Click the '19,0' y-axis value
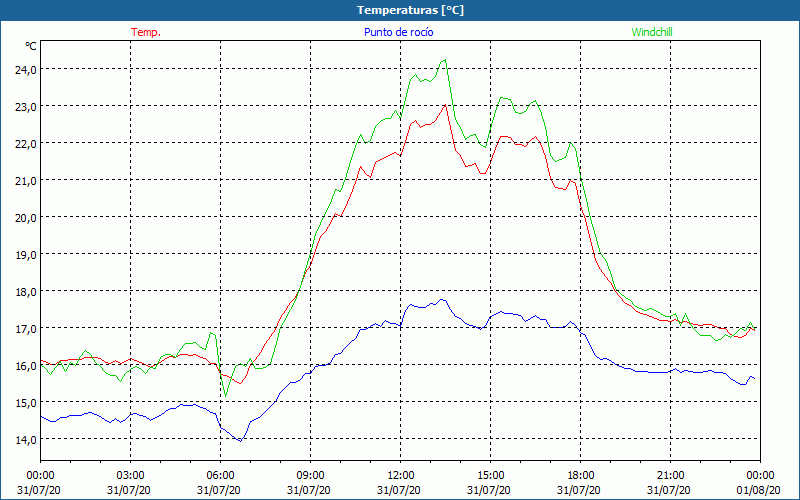The image size is (800, 500). click(x=26, y=255)
